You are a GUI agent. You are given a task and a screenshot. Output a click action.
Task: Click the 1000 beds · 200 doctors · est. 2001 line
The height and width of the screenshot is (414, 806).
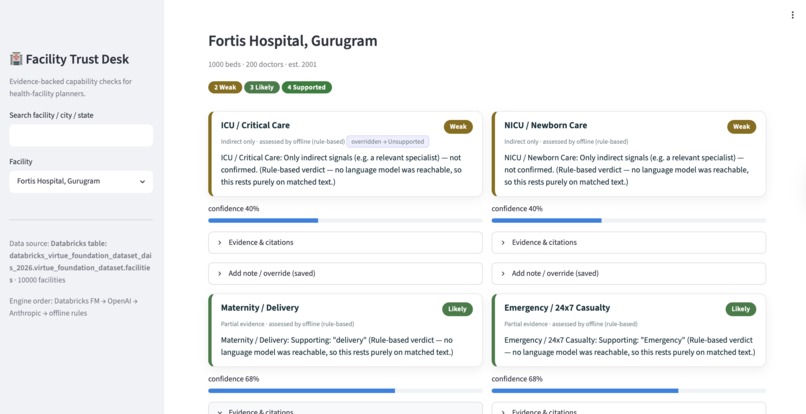coord(262,64)
